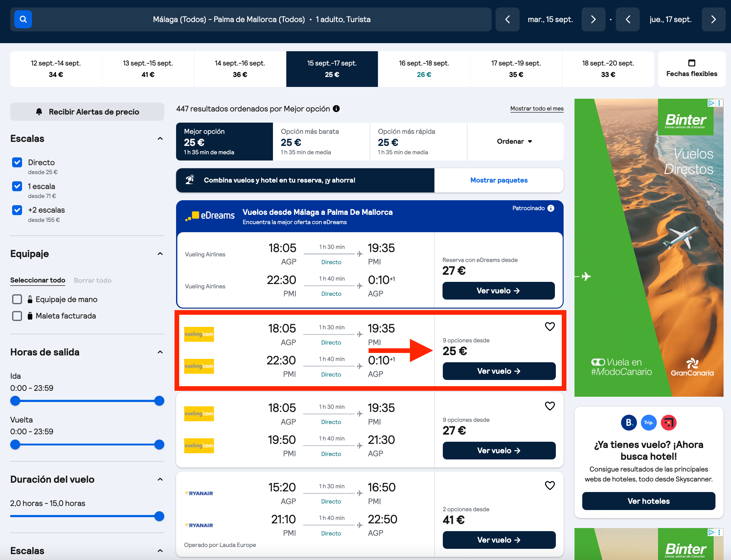
Task: Select the Opción más barata tab
Action: 321,142
